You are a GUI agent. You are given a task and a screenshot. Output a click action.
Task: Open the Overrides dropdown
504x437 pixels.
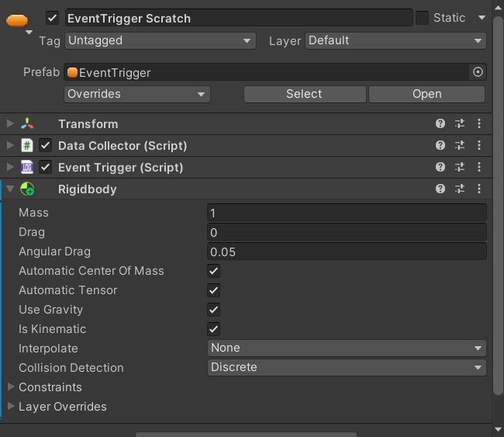point(137,94)
